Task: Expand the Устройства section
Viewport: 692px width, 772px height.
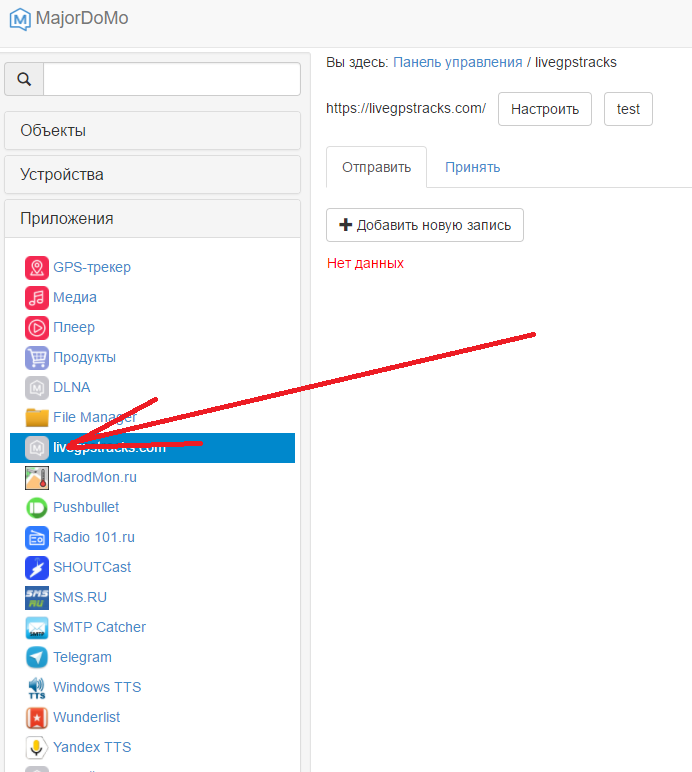Action: coord(153,174)
